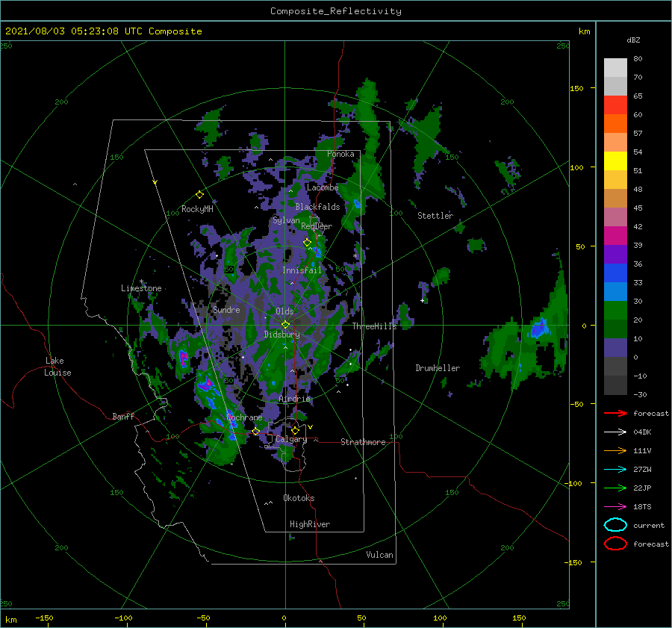
Task: Click the red forecast arrow in the legend
Action: point(615,413)
